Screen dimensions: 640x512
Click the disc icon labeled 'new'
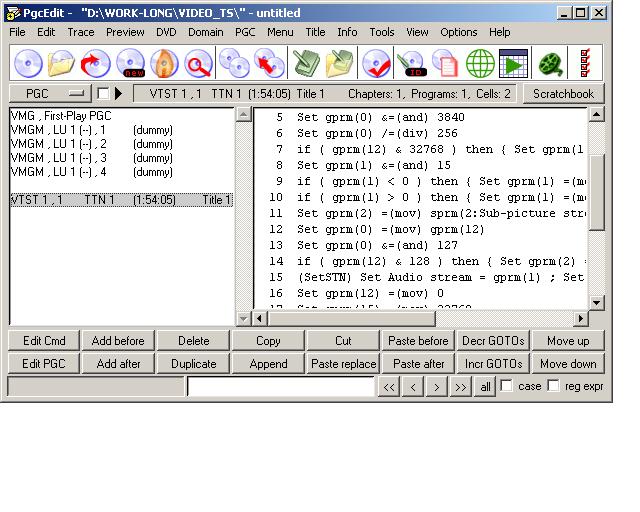[130, 63]
